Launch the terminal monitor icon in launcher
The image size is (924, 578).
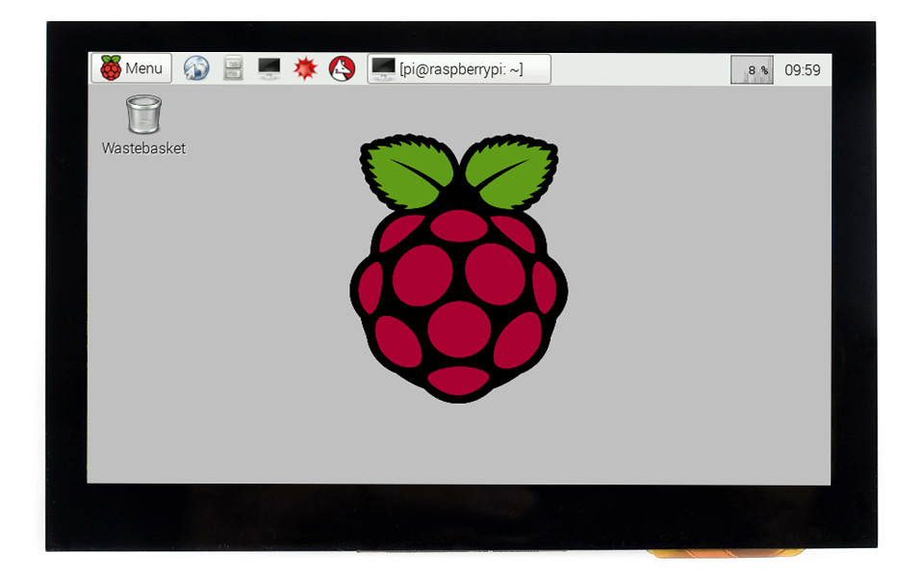click(x=269, y=68)
